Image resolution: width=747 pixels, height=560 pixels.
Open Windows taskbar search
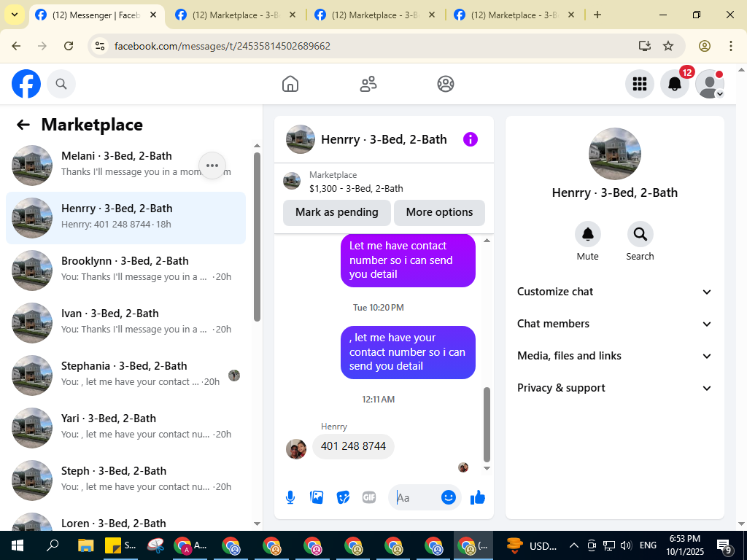click(53, 545)
